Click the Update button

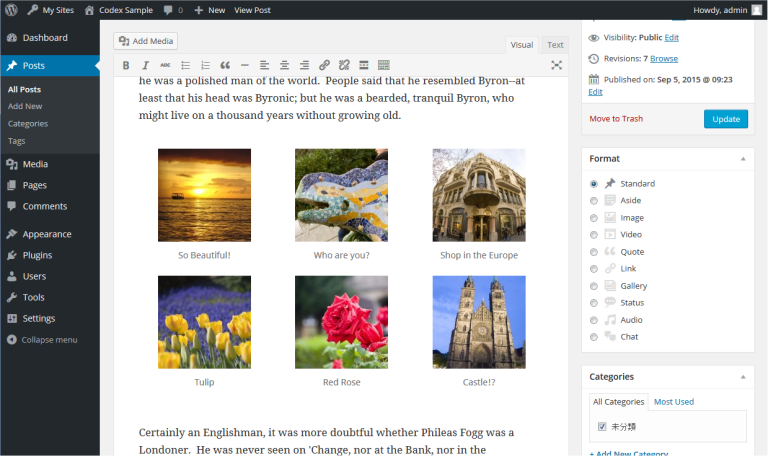tap(726, 119)
